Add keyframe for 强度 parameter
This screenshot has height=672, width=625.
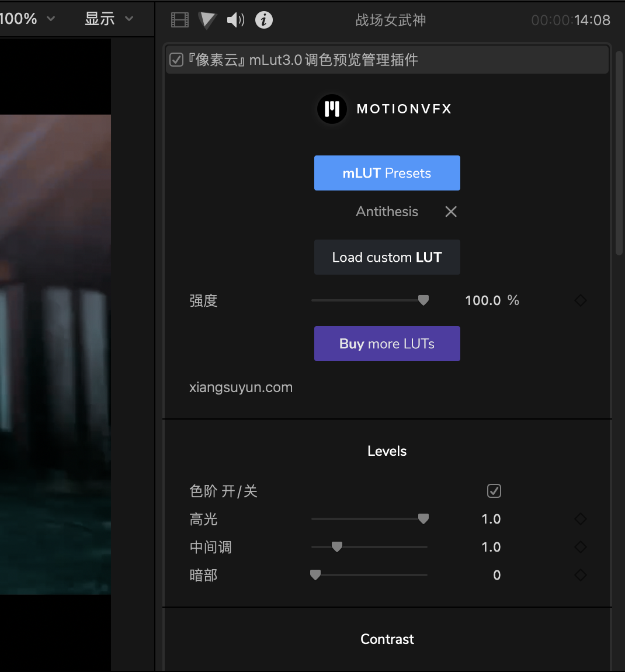click(581, 300)
